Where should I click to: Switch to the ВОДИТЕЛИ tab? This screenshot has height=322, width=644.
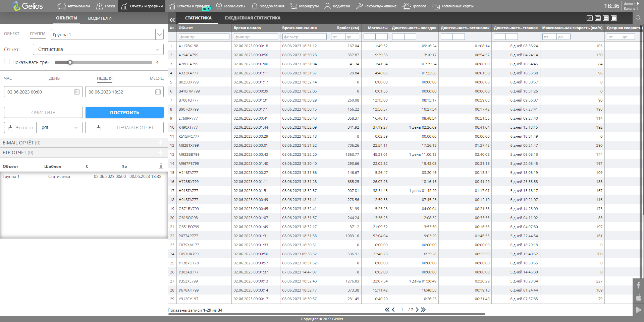point(100,18)
